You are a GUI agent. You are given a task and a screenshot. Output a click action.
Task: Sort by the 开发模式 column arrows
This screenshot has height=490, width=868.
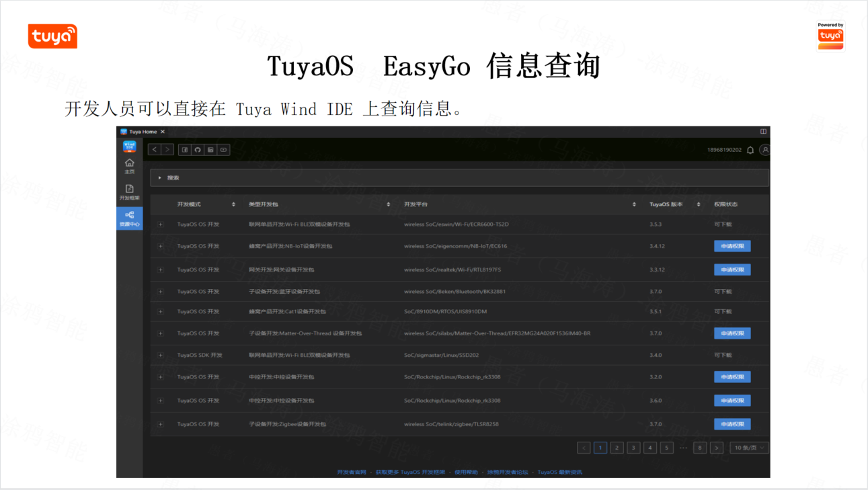233,204
